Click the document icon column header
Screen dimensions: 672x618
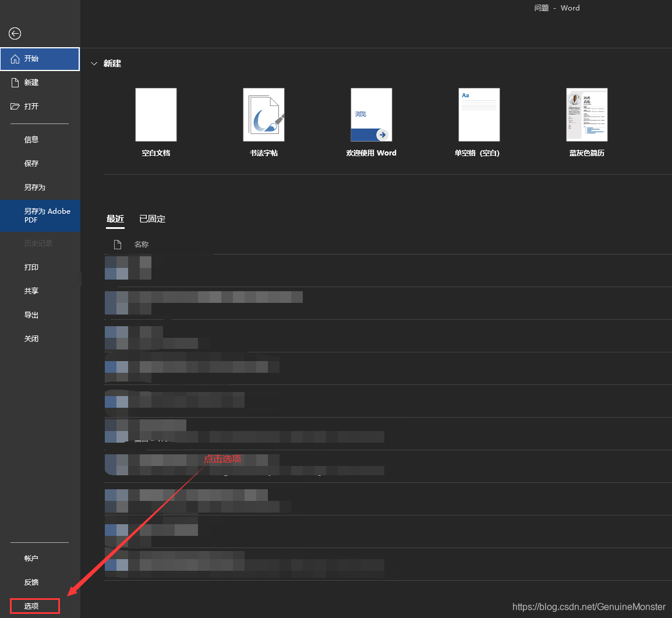[x=118, y=244]
